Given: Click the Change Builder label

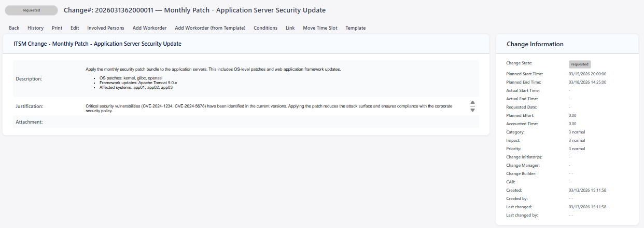Looking at the screenshot, I should tap(521, 173).
